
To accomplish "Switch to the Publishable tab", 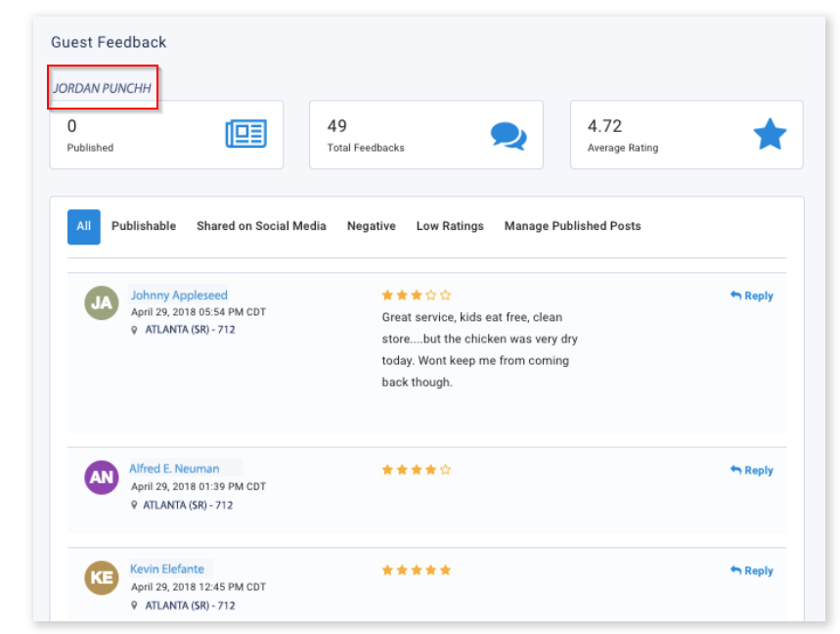I will [144, 226].
